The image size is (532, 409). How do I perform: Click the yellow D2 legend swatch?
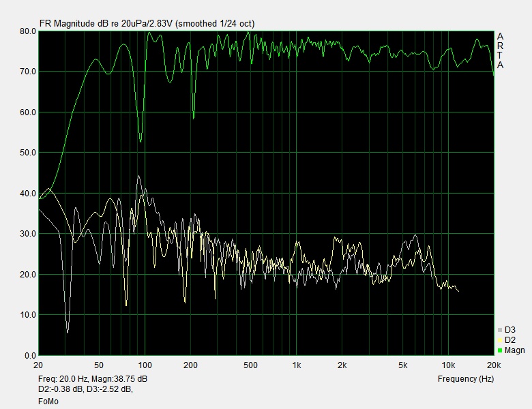pos(500,340)
